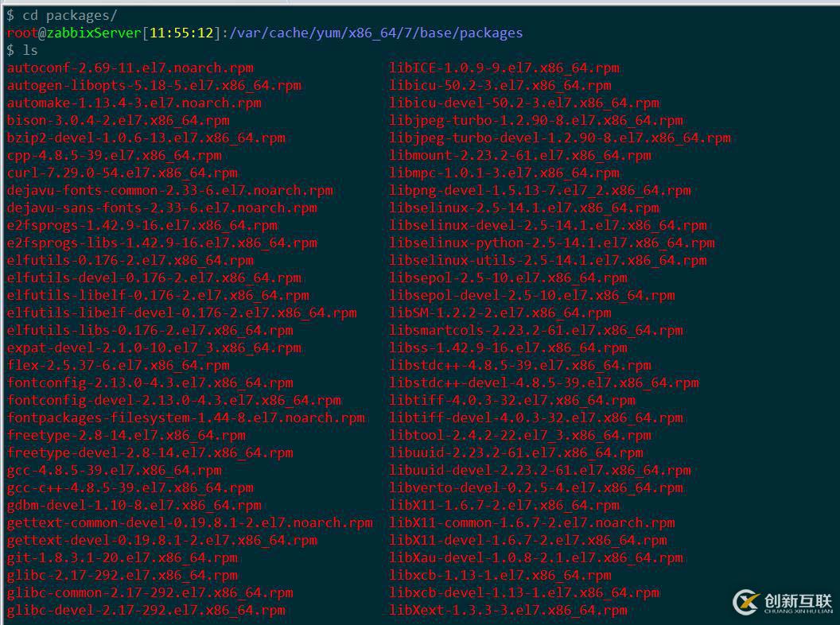This screenshot has width=840, height=625.
Task: Click libselinux-utils-2.5-14.1.el7.x86_64.rpm
Action: [548, 260]
